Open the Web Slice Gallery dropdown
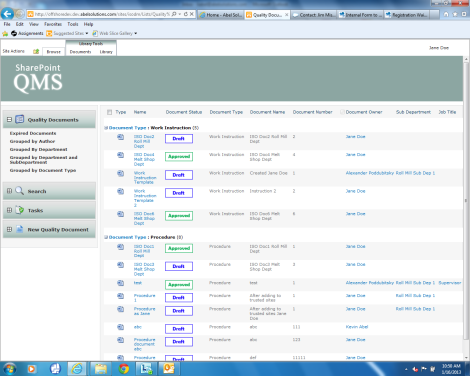 coord(136,33)
